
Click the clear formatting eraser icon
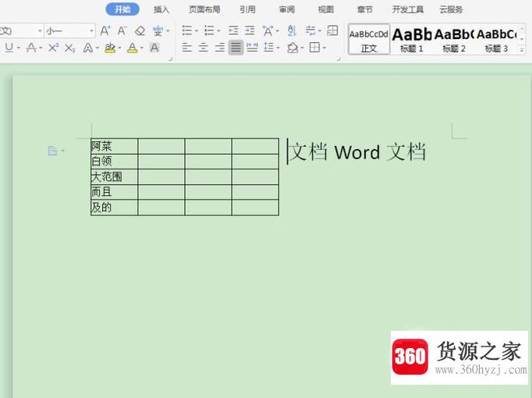pyautogui.click(x=140, y=31)
